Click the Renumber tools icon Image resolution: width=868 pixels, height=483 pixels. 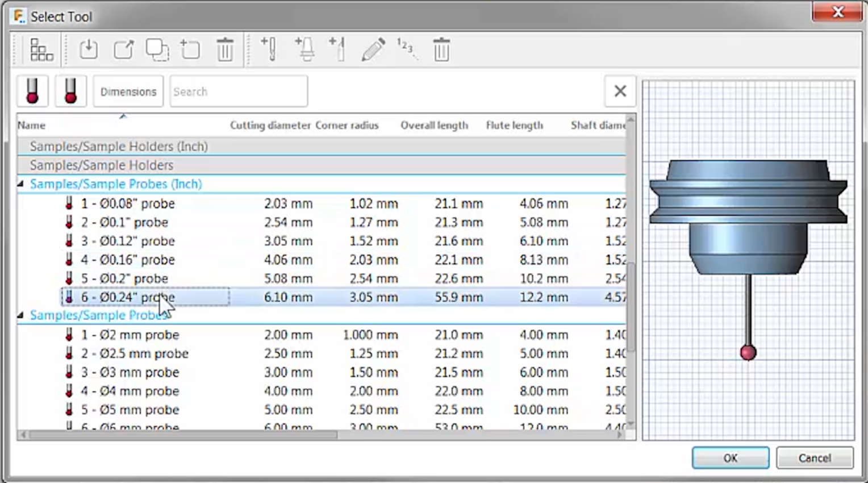pos(407,50)
